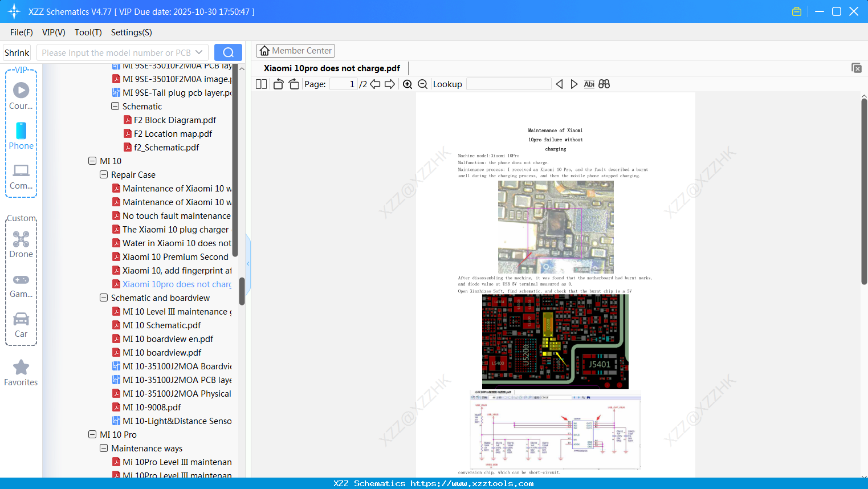Click the binoculars search icon
This screenshot has height=489, width=868.
click(604, 84)
